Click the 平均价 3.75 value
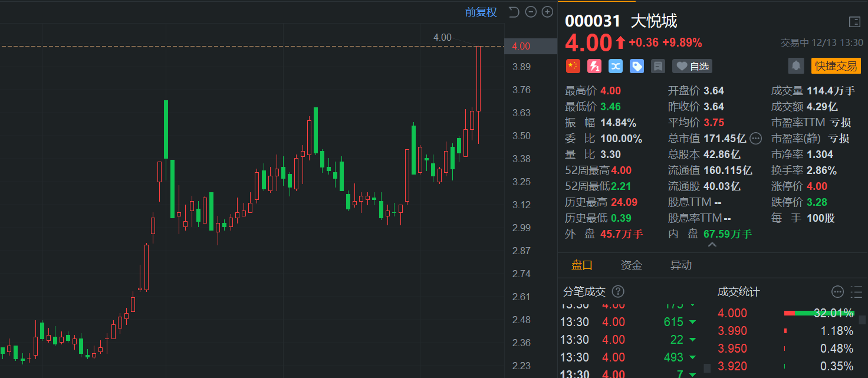Screen dimensions: 868x378 click(x=714, y=123)
